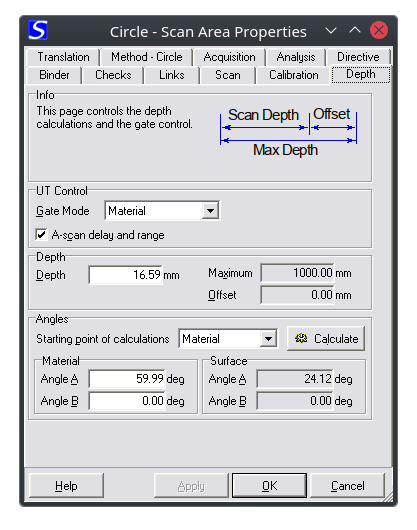Click the Help button
Screen dimensions: 417x530
point(66,486)
